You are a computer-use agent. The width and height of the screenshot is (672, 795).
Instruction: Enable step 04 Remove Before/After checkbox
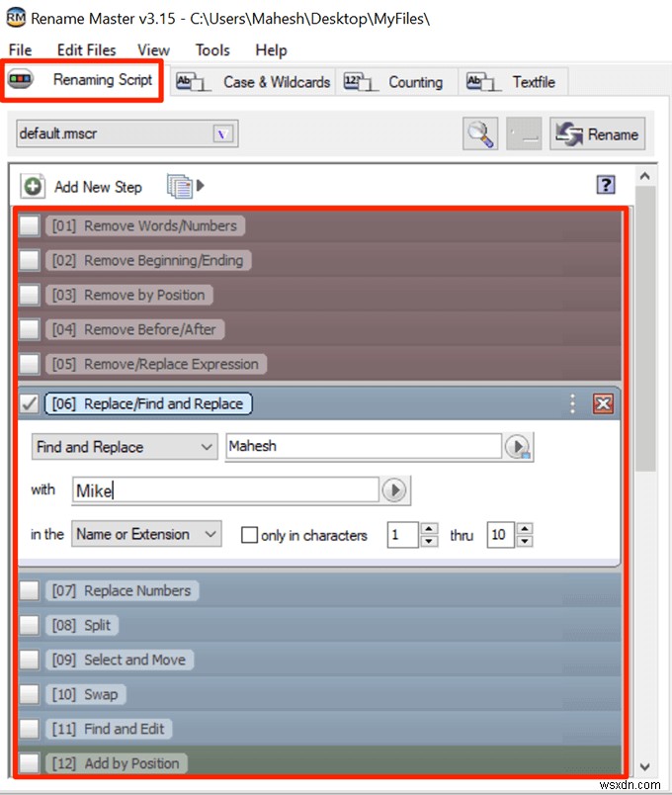[x=30, y=329]
